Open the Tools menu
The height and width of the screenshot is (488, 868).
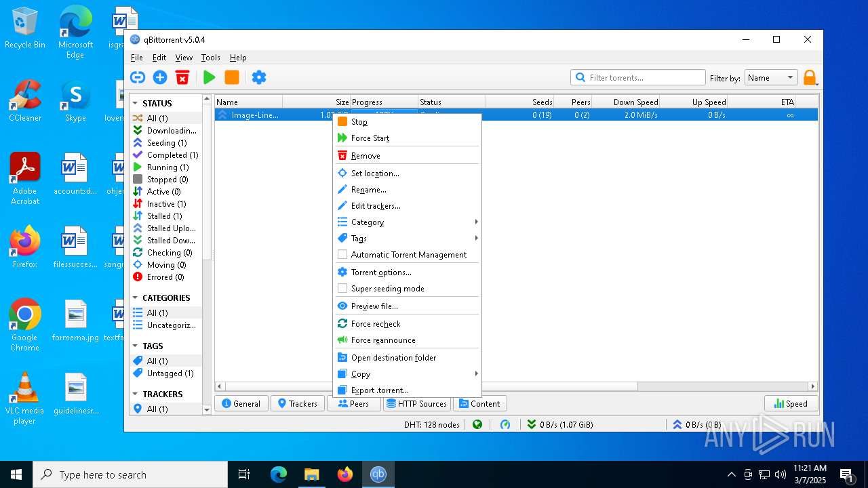coord(211,58)
